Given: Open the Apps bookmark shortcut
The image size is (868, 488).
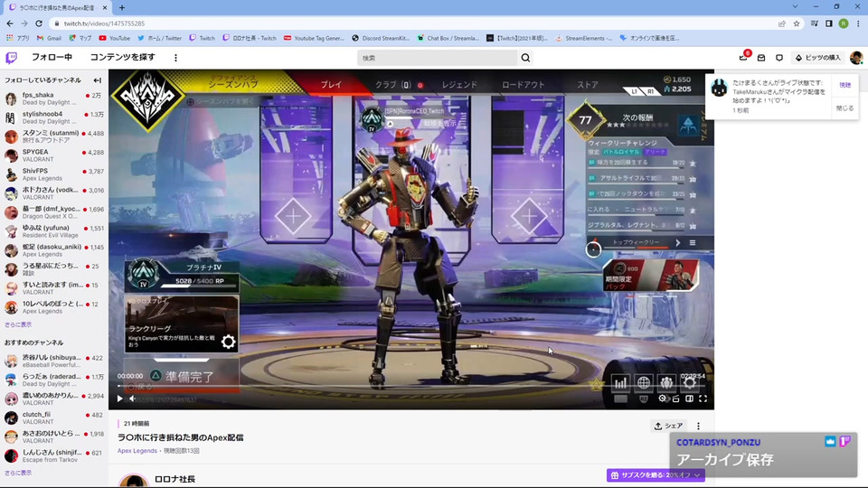Looking at the screenshot, I should 18,38.
